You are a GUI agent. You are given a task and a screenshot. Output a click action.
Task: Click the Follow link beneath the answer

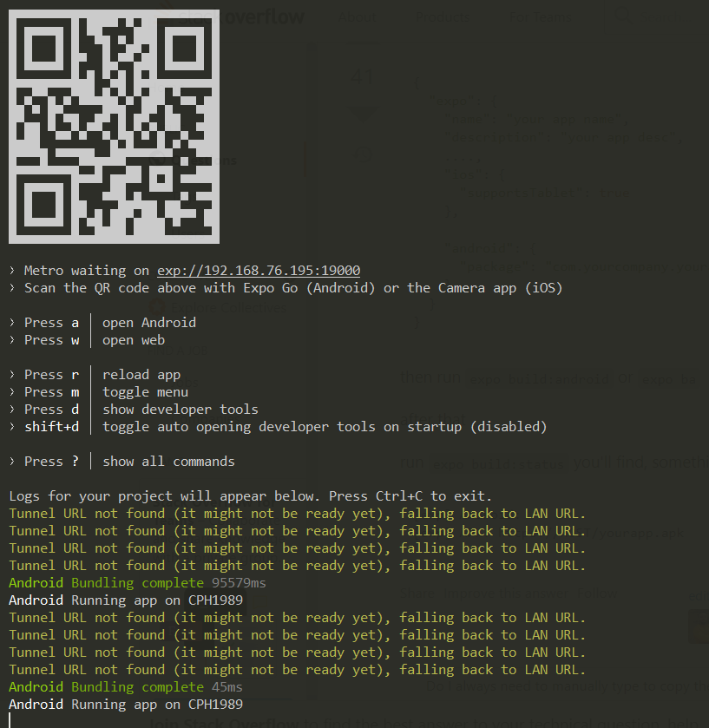[597, 594]
